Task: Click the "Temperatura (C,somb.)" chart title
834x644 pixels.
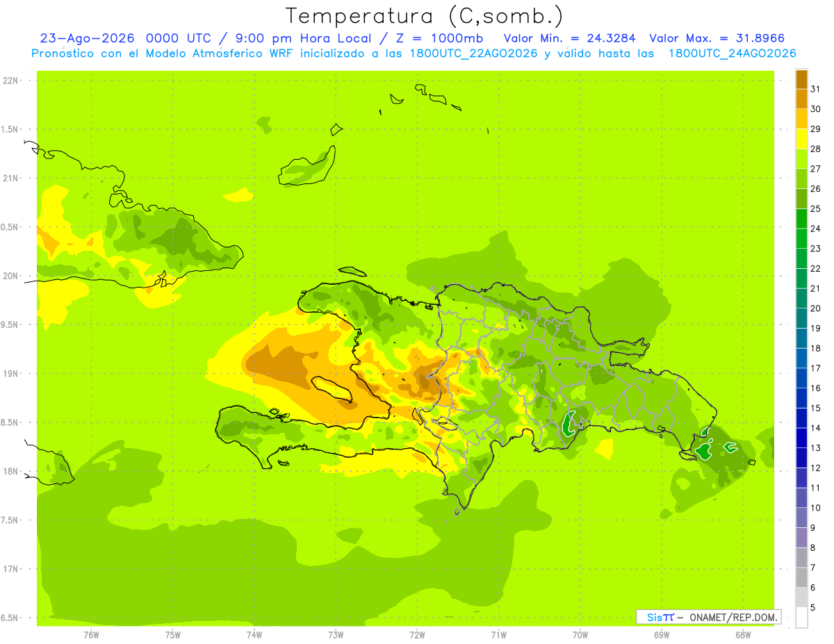Action: pyautogui.click(x=423, y=16)
